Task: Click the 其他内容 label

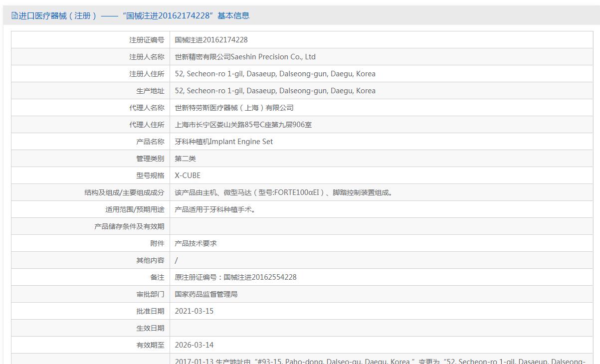Action: pyautogui.click(x=150, y=260)
